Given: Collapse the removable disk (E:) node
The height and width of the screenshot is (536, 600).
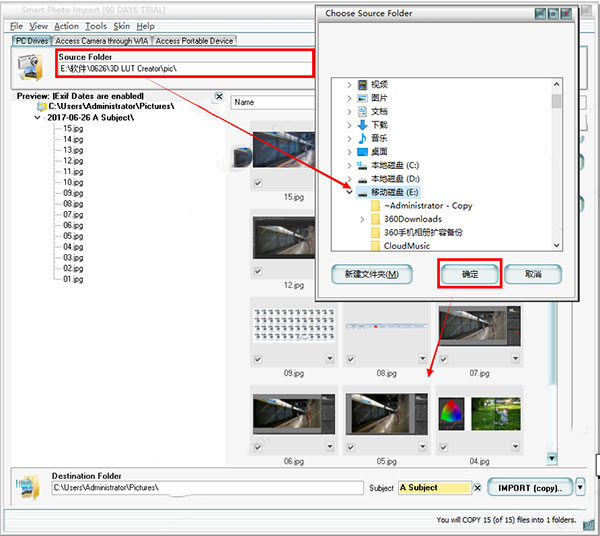Looking at the screenshot, I should [349, 192].
